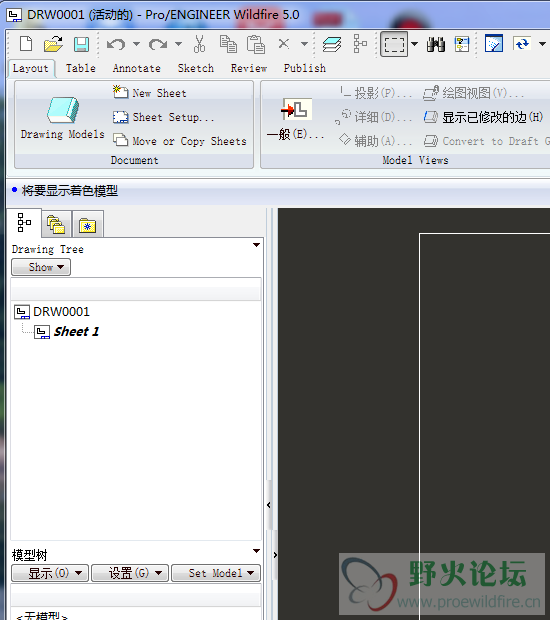Image resolution: width=550 pixels, height=620 pixels.
Task: Save the drawing with the disk icon
Action: 81,44
